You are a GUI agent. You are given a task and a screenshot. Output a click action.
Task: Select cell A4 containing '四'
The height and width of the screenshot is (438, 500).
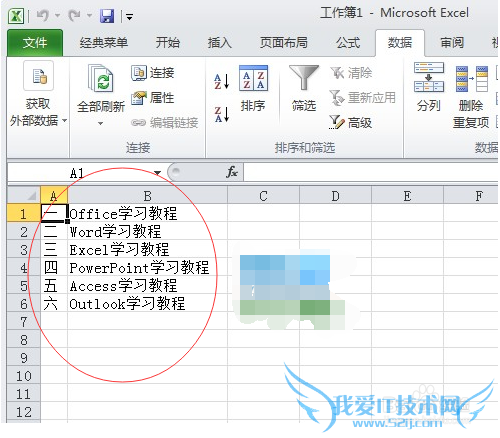[54, 267]
